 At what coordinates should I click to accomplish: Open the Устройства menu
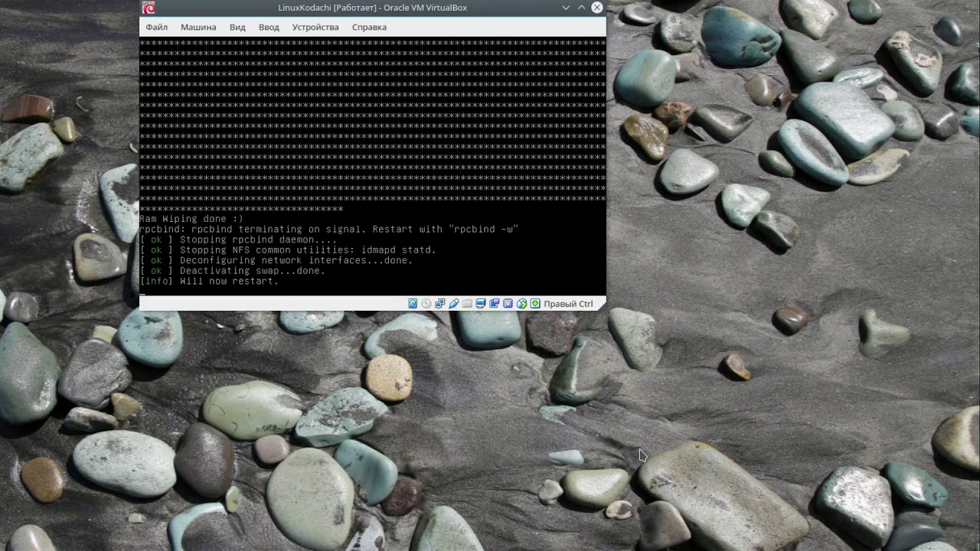coord(315,27)
